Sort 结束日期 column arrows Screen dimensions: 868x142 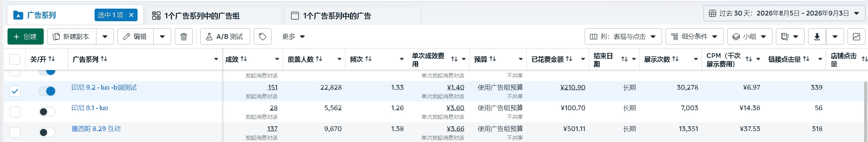pos(624,59)
